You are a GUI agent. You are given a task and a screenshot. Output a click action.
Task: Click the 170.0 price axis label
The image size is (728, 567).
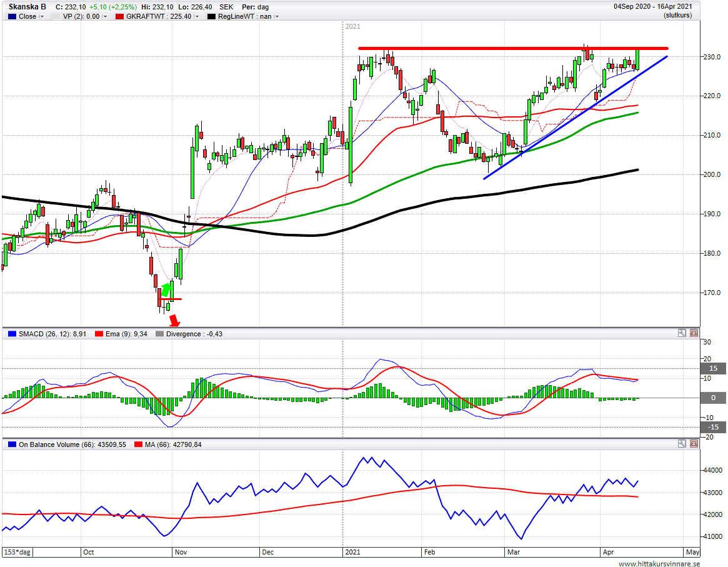pos(712,293)
